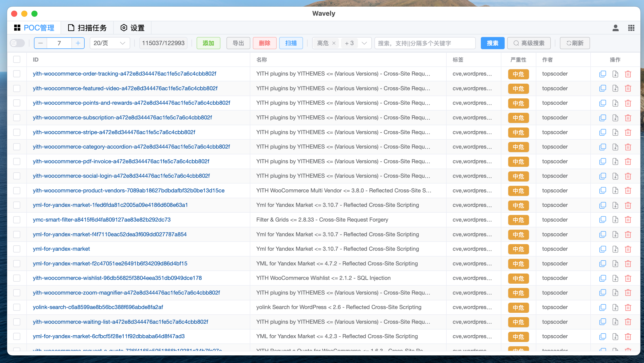Click 'YITH WooCommerce Wishlist <= 2.1.2 - SQL Injection'
The width and height of the screenshot is (644, 363).
click(x=323, y=278)
